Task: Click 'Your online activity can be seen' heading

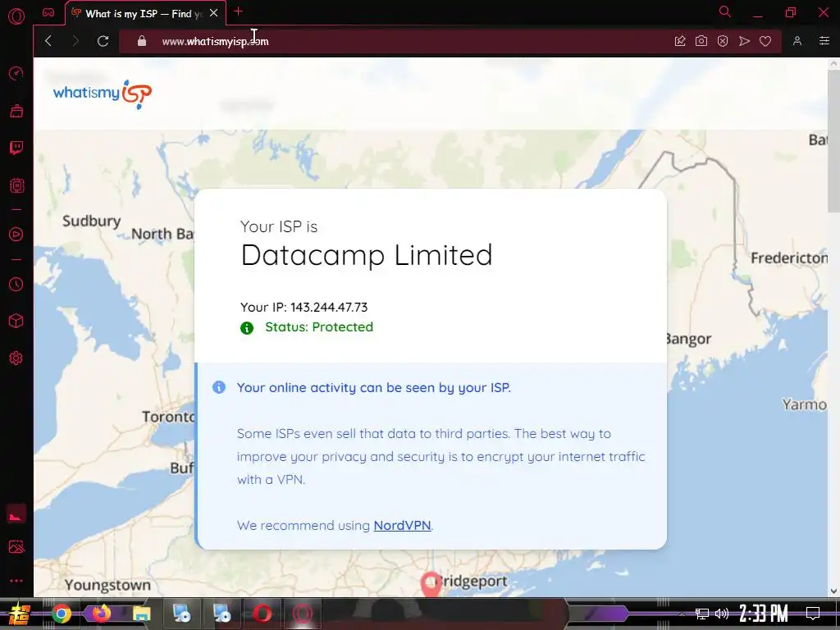Action: coord(374,387)
